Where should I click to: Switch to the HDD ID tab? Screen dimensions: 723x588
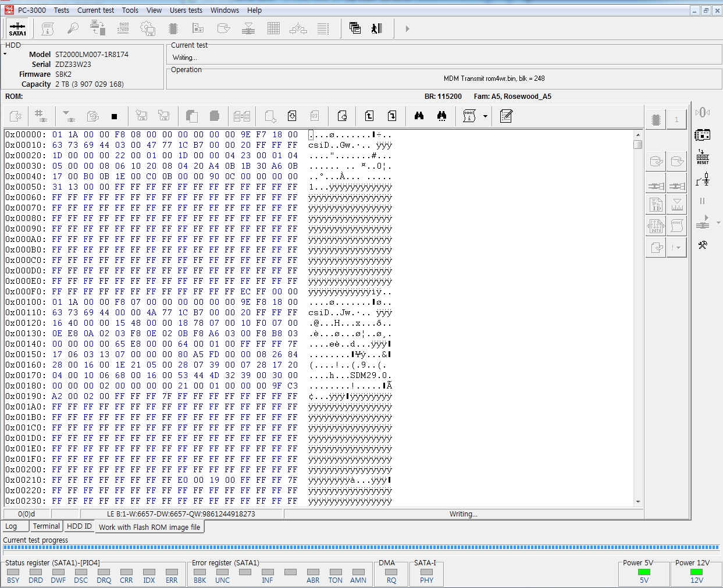[79, 526]
